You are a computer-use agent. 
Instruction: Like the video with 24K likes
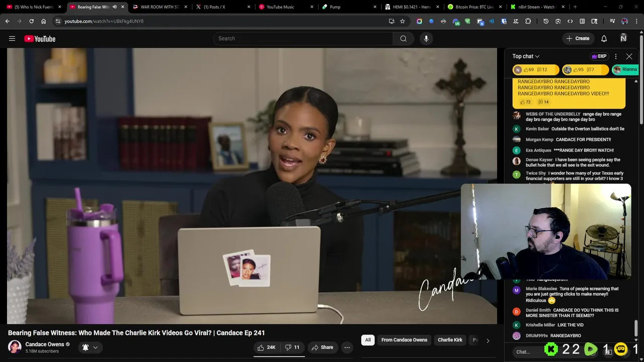click(x=266, y=347)
